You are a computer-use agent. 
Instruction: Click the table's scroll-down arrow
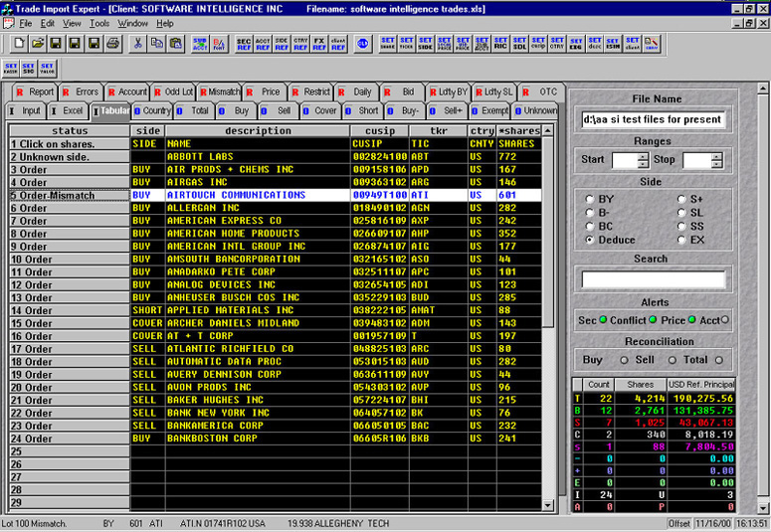click(x=548, y=505)
